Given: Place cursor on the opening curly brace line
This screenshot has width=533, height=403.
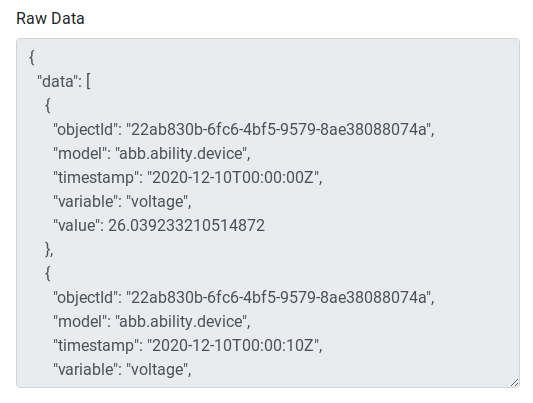Looking at the screenshot, I should tap(32, 57).
